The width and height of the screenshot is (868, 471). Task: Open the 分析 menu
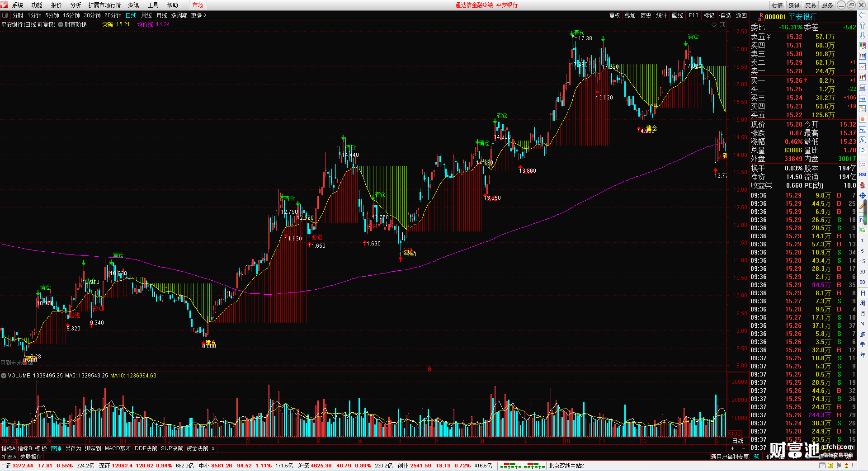tap(76, 5)
